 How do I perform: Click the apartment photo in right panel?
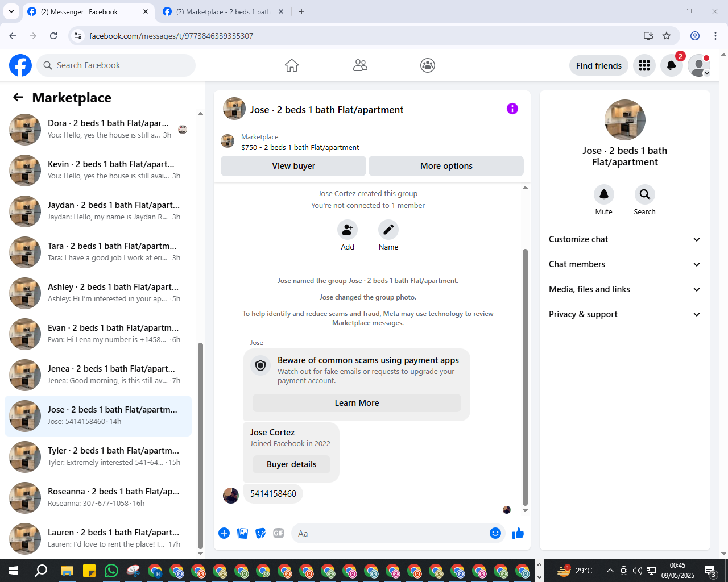click(x=625, y=120)
